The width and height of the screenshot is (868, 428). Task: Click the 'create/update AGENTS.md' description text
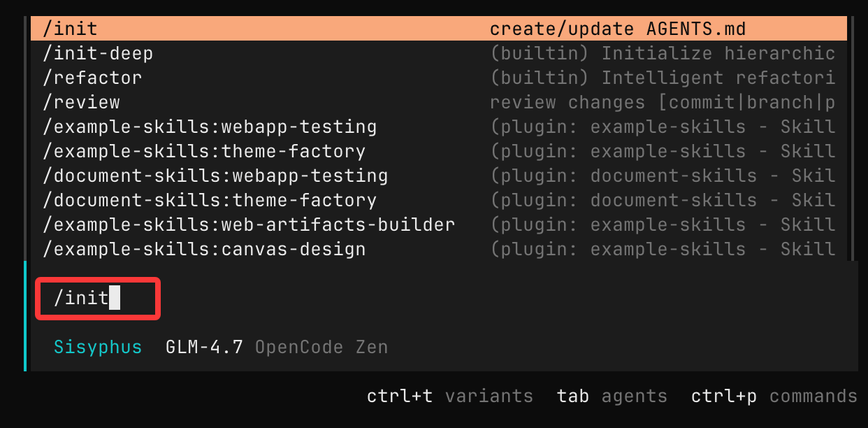pyautogui.click(x=618, y=29)
